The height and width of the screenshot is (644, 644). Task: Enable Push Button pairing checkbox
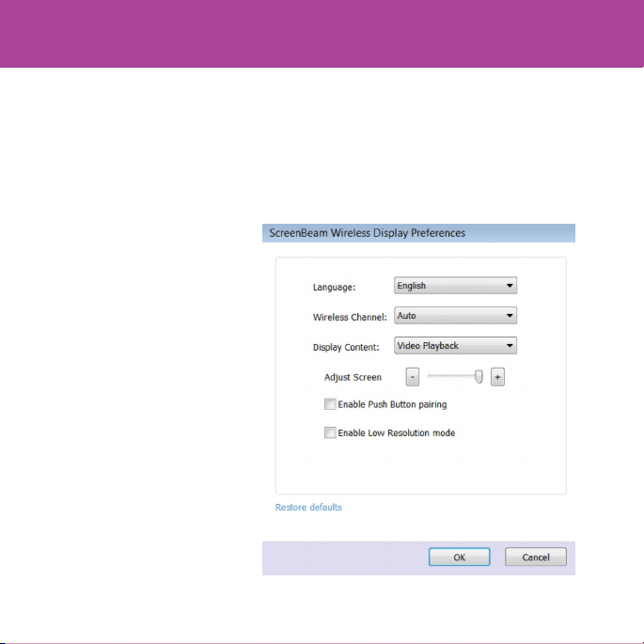click(330, 404)
